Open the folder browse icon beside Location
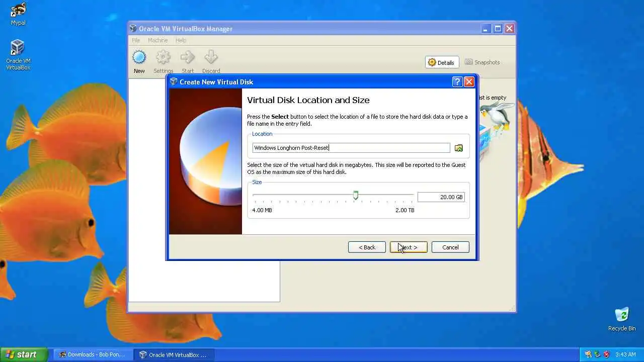 pyautogui.click(x=458, y=148)
